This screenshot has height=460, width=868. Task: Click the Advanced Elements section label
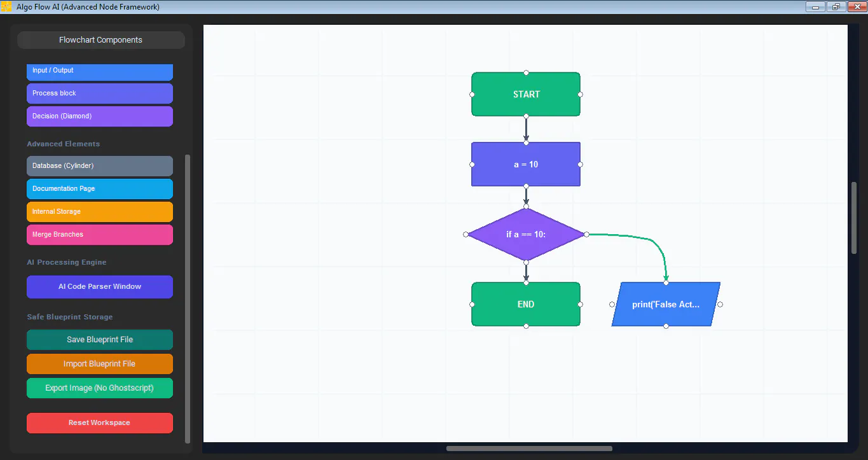pyautogui.click(x=64, y=144)
